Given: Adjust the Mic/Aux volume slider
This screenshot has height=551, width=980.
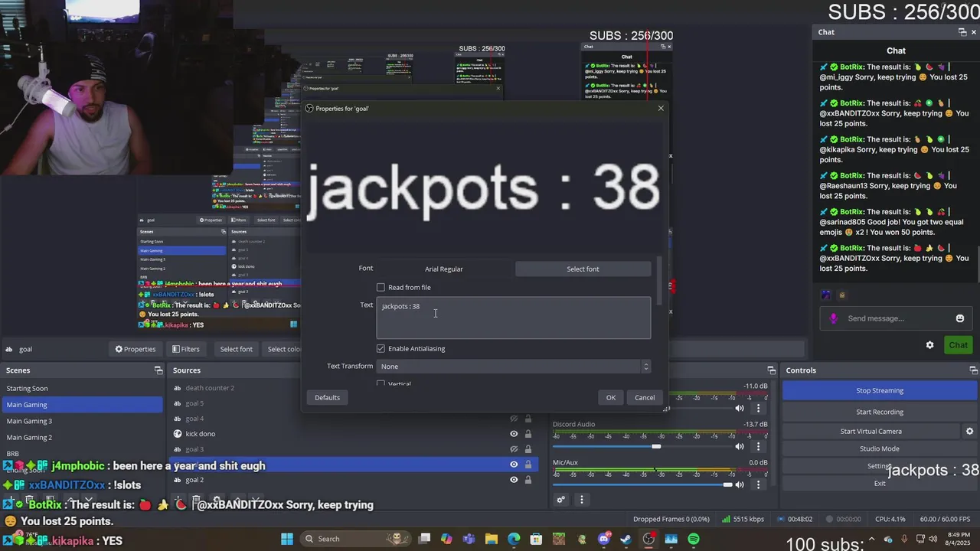Looking at the screenshot, I should (x=727, y=484).
